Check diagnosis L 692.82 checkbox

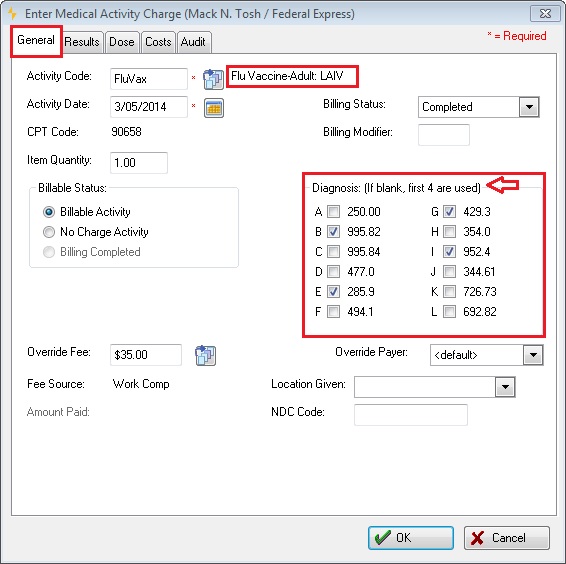tap(449, 311)
